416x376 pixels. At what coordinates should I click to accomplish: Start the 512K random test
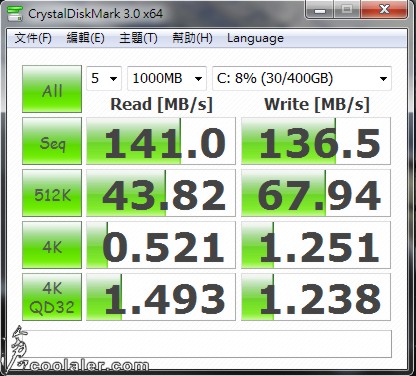(x=52, y=193)
